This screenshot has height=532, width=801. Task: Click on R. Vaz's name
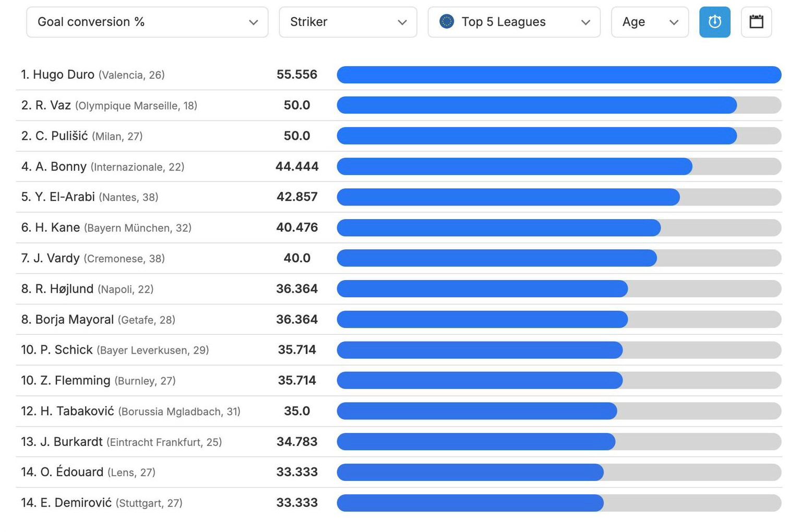pyautogui.click(x=53, y=105)
